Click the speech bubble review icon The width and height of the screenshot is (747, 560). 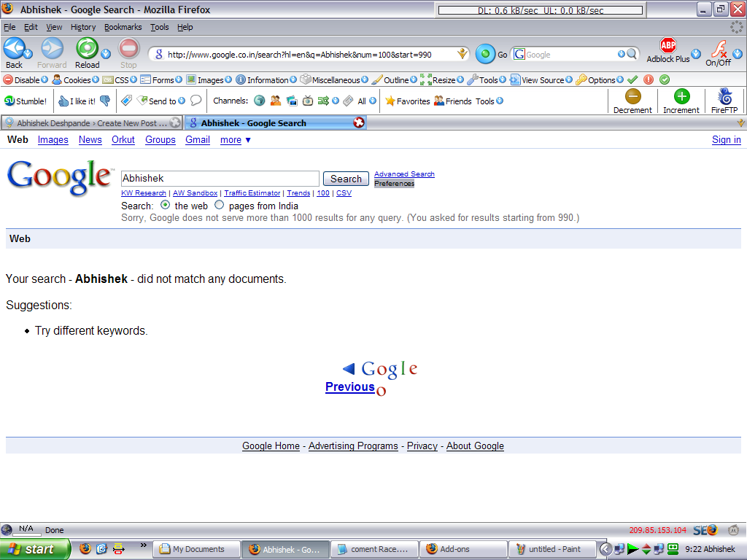point(196,101)
